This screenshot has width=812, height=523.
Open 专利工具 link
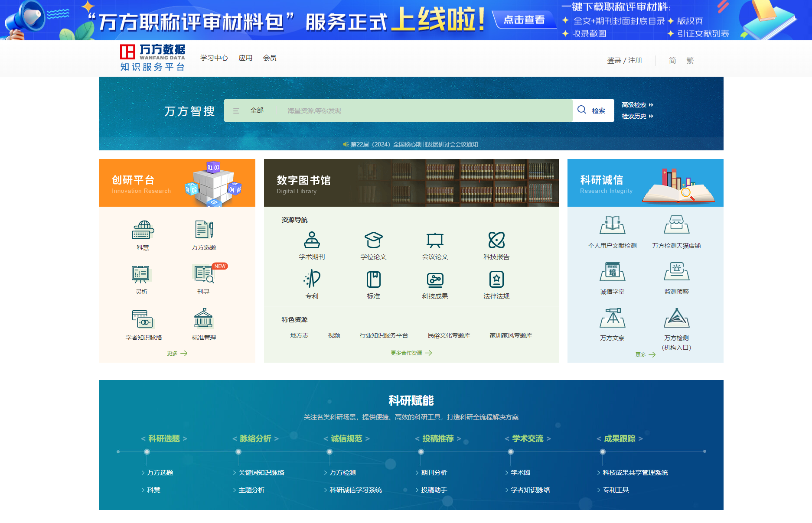616,490
